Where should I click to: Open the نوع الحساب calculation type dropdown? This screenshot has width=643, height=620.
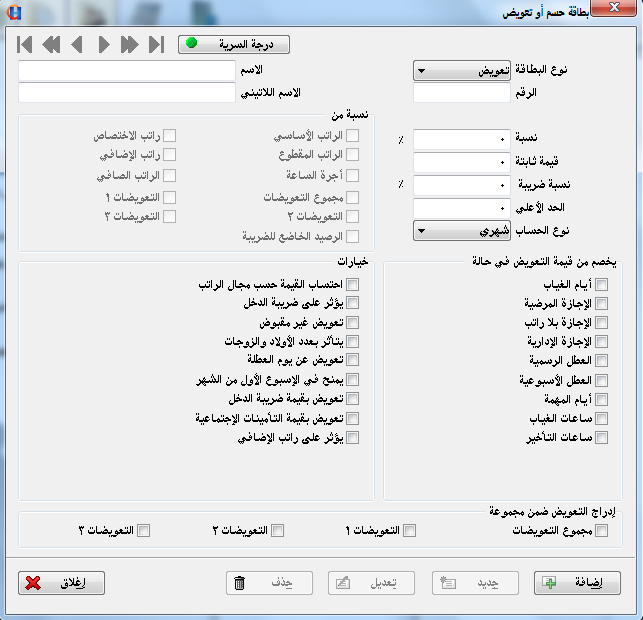tap(462, 231)
